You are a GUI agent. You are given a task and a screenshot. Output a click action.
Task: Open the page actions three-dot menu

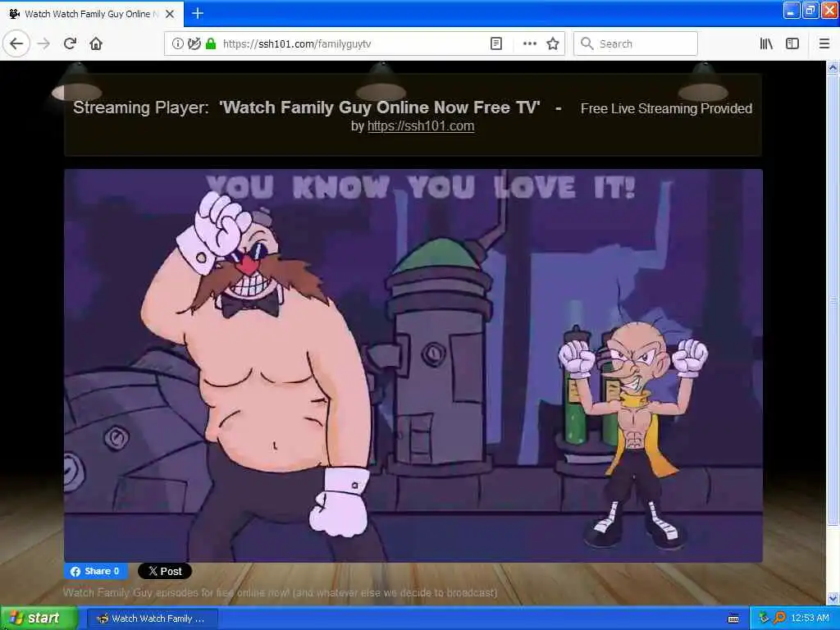pyautogui.click(x=529, y=44)
